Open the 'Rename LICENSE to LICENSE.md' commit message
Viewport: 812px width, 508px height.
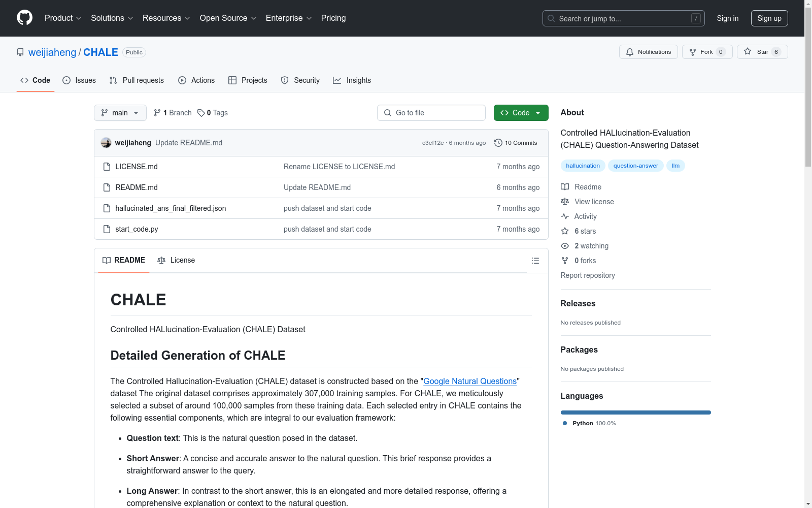click(339, 167)
